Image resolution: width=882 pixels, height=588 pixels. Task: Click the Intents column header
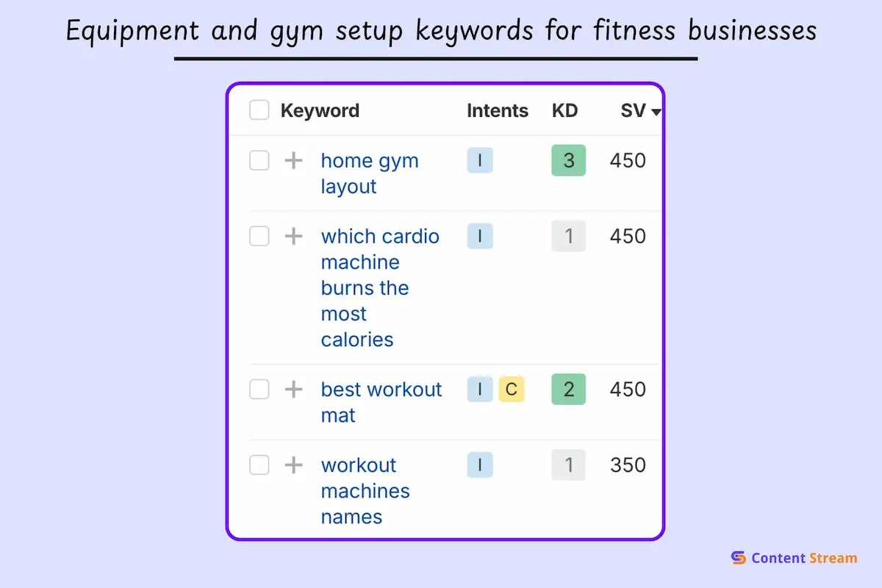tap(498, 110)
